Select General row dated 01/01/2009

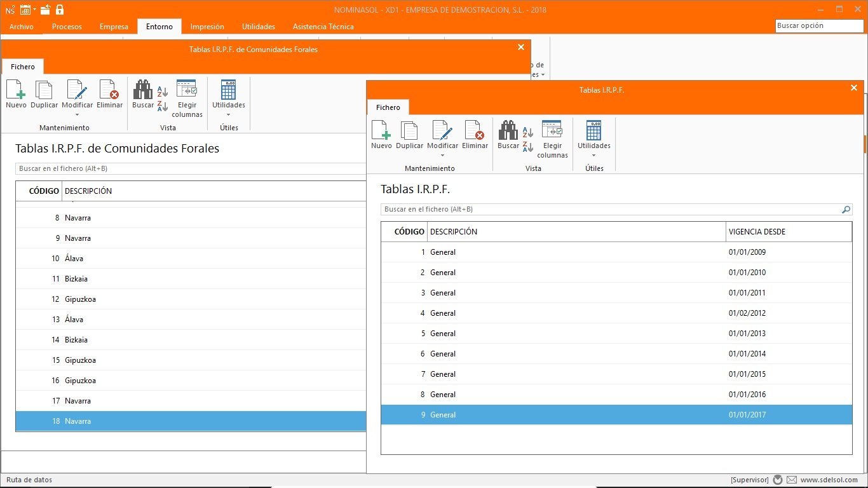tap(616, 252)
